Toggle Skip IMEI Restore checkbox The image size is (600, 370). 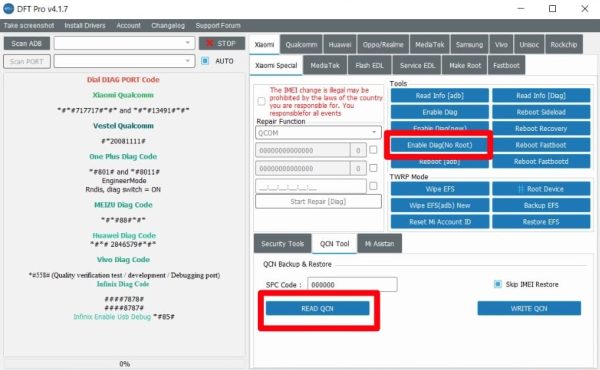coord(498,284)
